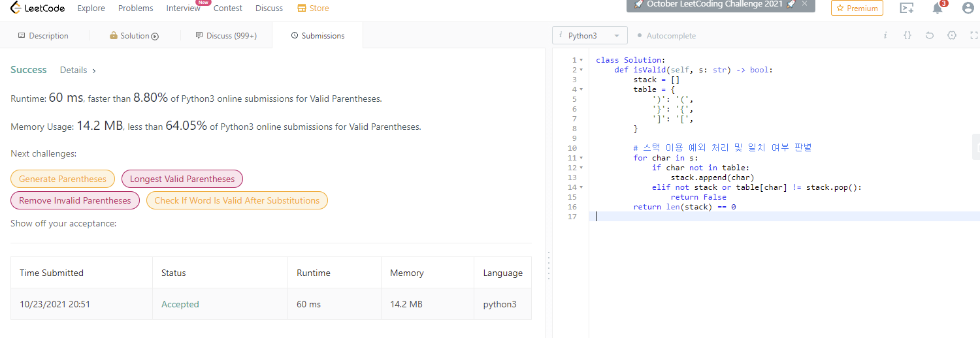Switch to the Description tab
This screenshot has width=980, height=338.
pos(43,36)
